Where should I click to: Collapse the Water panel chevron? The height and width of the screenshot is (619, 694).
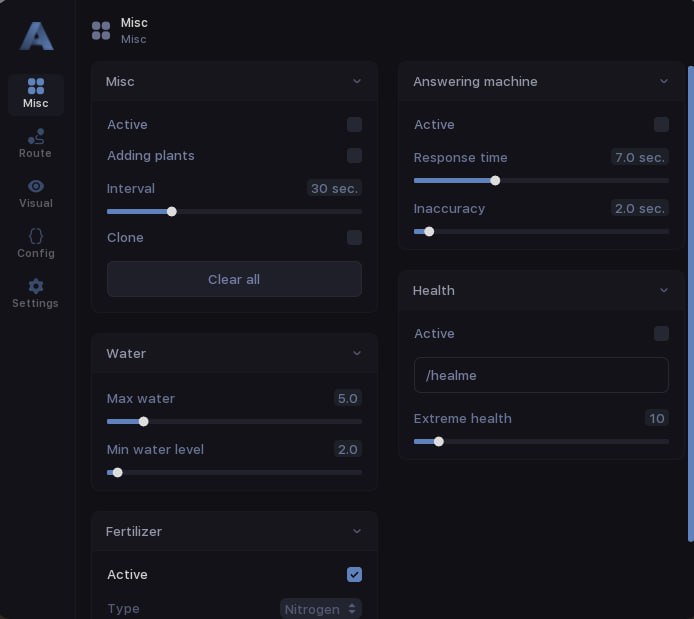[x=357, y=354]
